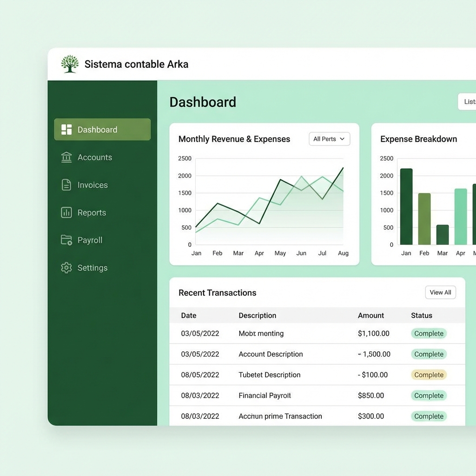Click the Sistema contable Arka title
The width and height of the screenshot is (476, 476).
click(x=136, y=64)
